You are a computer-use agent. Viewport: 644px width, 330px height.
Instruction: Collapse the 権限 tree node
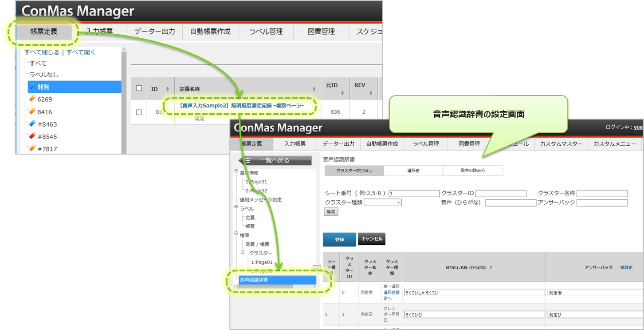pyautogui.click(x=236, y=234)
